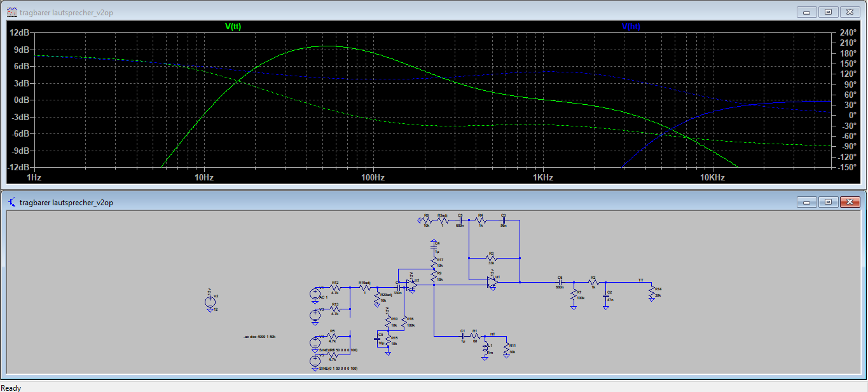The height and width of the screenshot is (392, 868).
Task: Click resistor R14 at the TT output
Action: pyautogui.click(x=651, y=293)
